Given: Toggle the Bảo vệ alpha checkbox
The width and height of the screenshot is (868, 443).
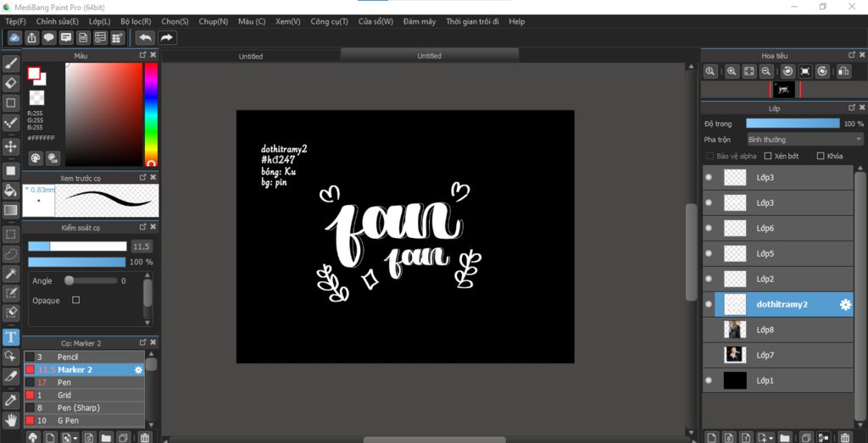Looking at the screenshot, I should pos(710,156).
